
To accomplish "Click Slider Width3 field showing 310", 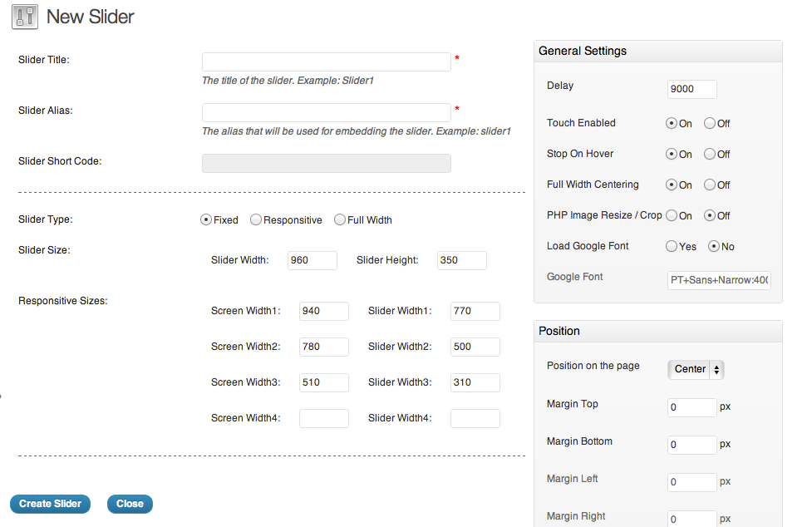I will click(x=475, y=382).
